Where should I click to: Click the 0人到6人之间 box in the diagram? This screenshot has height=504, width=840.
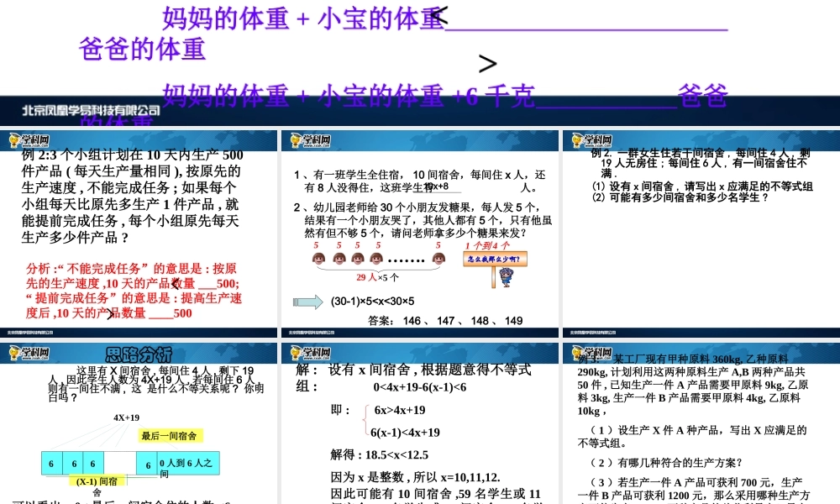[188, 464]
